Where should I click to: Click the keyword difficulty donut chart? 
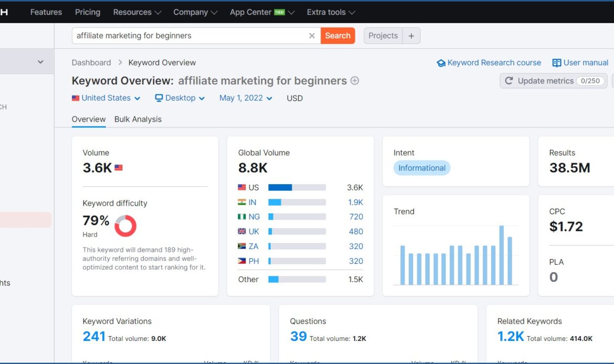pos(125,226)
